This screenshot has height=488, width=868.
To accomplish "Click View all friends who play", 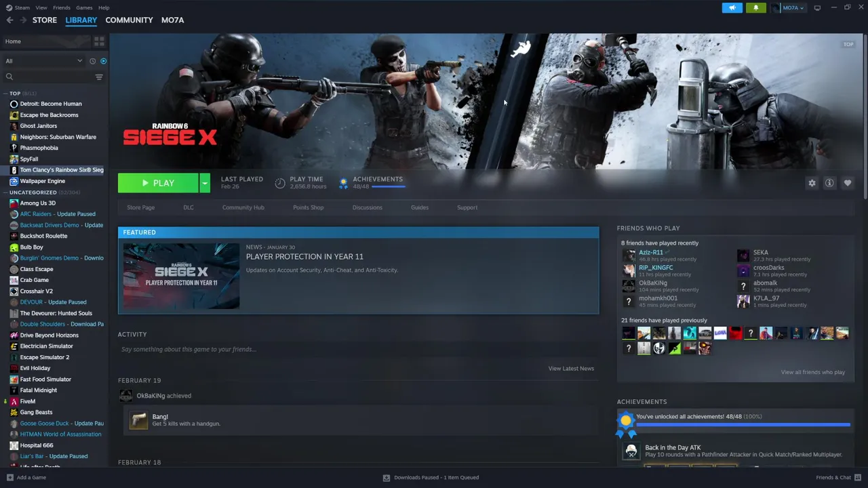I will click(x=813, y=372).
